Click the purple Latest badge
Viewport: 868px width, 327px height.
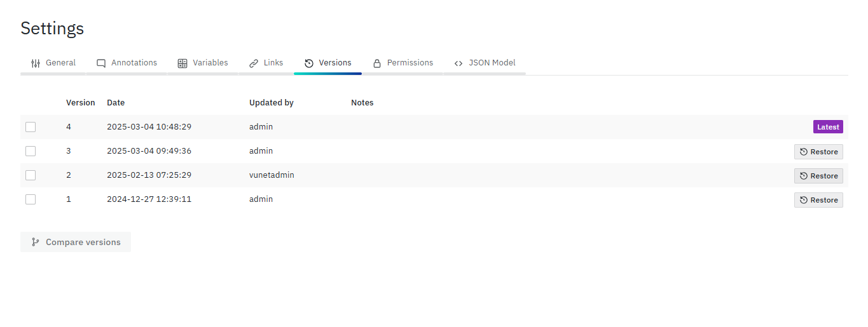click(x=828, y=127)
